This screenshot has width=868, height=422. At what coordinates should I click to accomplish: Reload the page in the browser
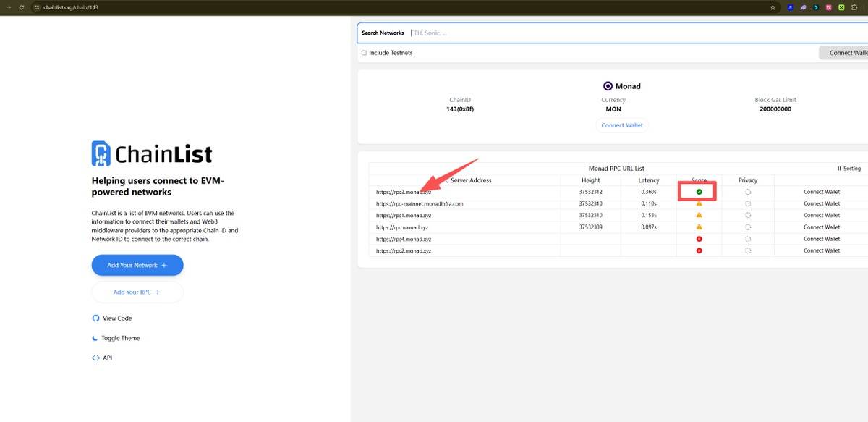tap(21, 7)
